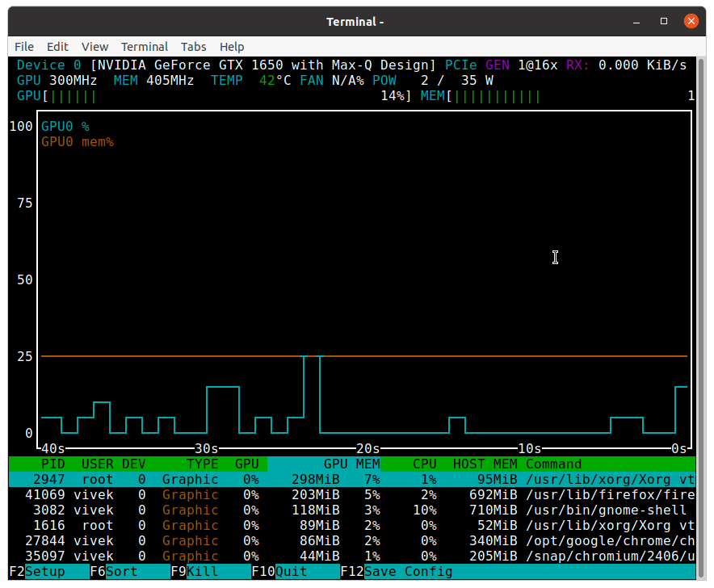
Task: Open the Help menu
Action: coord(232,46)
